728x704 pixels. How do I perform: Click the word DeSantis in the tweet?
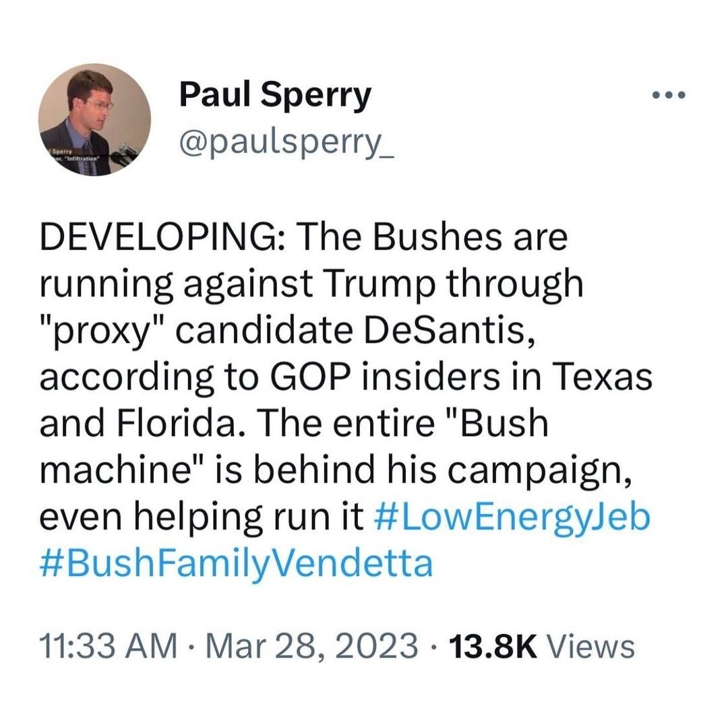tap(456, 331)
